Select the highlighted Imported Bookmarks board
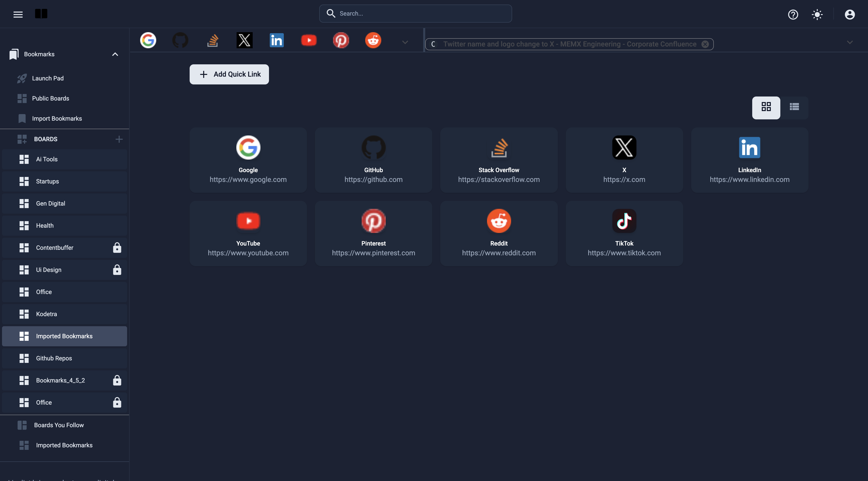 [x=64, y=336]
